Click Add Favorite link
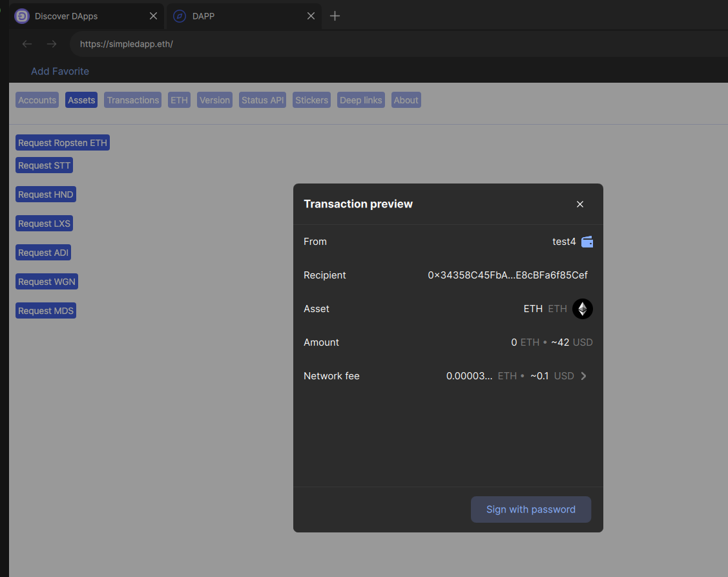Screen dimensions: 728x577 point(60,71)
